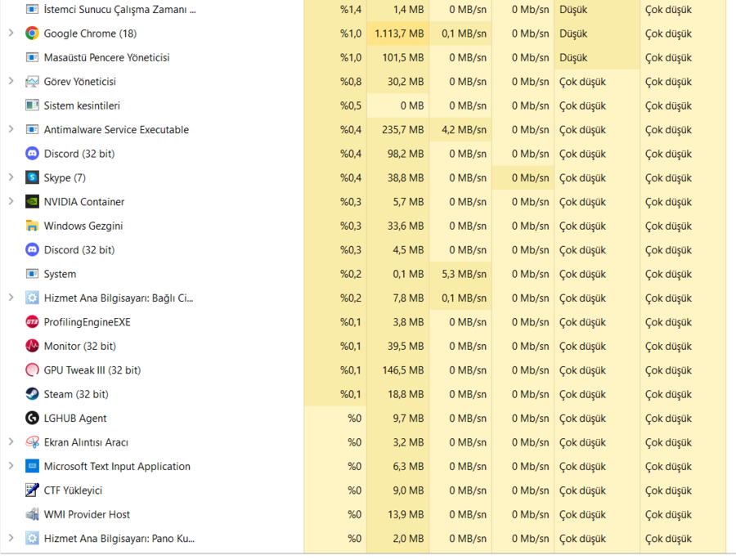
Task: Click the Hizmet Ana Bilgisayarı: Pano Ku... gear icon
Action: (x=32, y=538)
